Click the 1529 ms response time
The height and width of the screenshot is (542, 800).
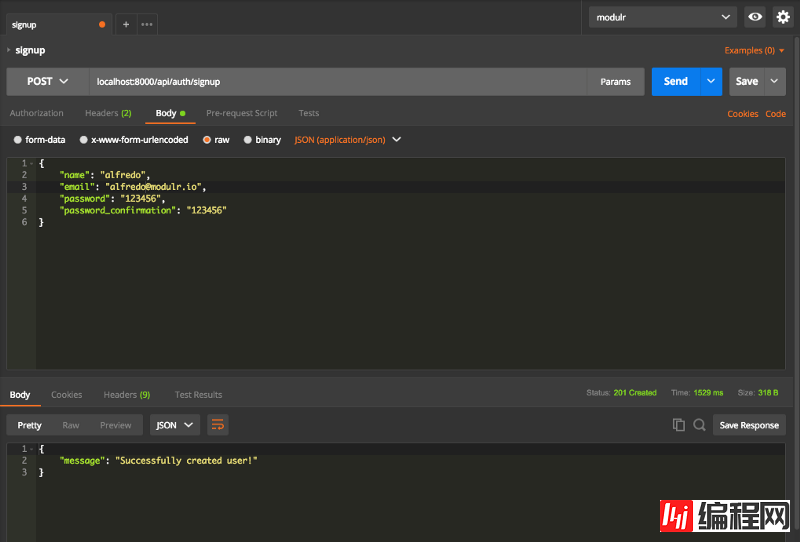[708, 392]
